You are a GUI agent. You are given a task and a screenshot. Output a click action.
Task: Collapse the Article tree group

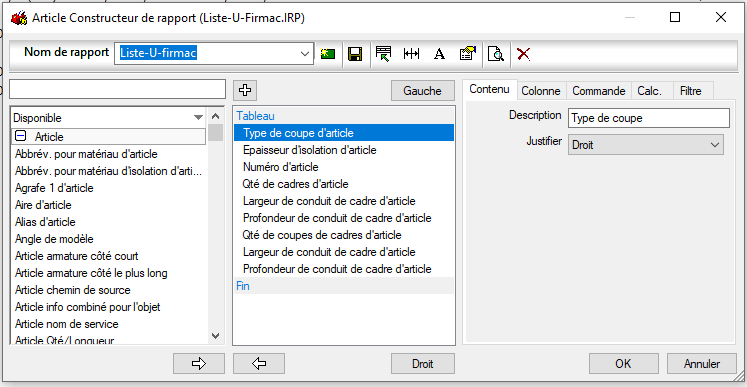tap(20, 137)
